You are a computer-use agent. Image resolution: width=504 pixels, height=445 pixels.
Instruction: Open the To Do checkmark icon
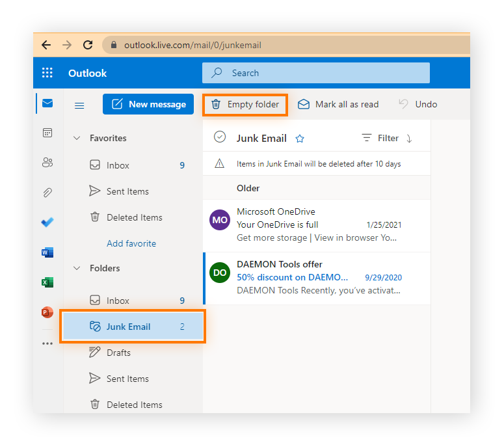[47, 222]
